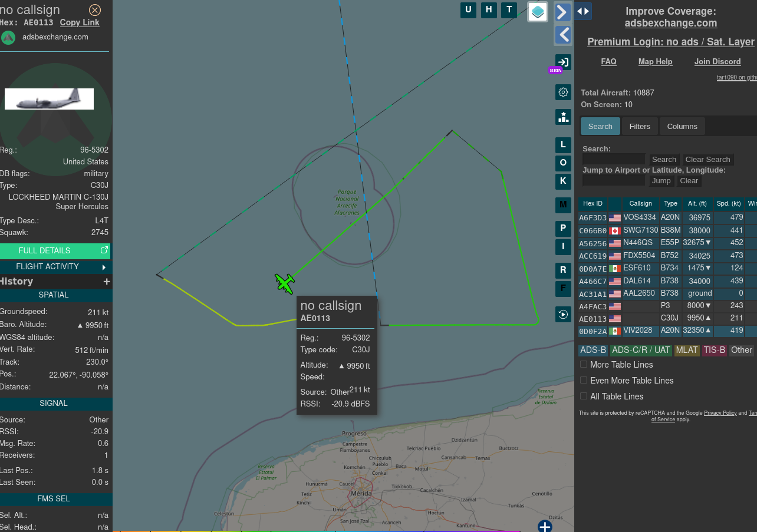Click the left-pointing chevron sidebar button
757x532 pixels.
563,35
